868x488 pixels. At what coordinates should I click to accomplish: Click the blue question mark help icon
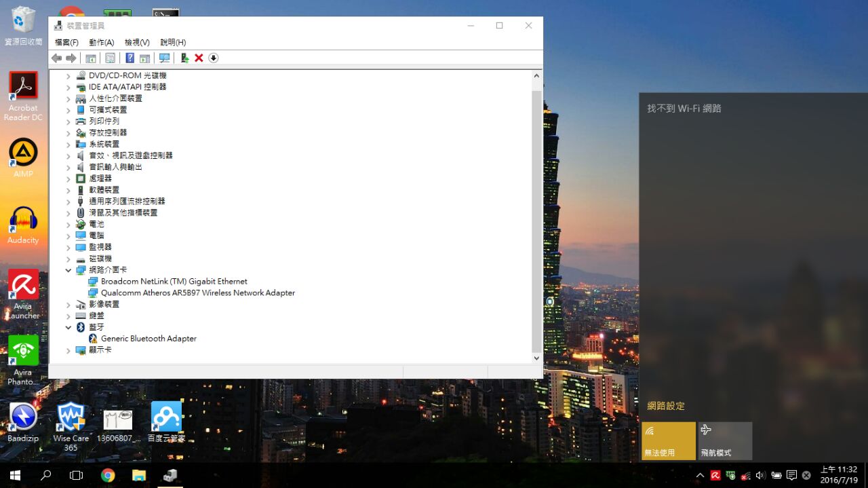pos(130,58)
